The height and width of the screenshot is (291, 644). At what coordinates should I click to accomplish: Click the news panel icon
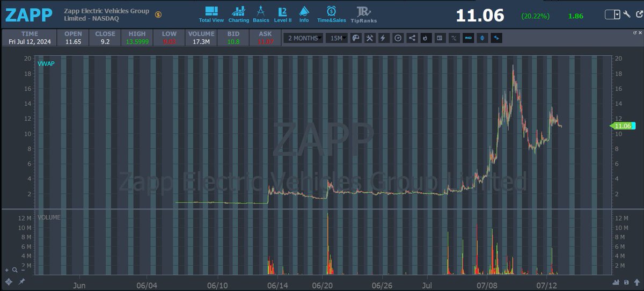tap(440, 38)
